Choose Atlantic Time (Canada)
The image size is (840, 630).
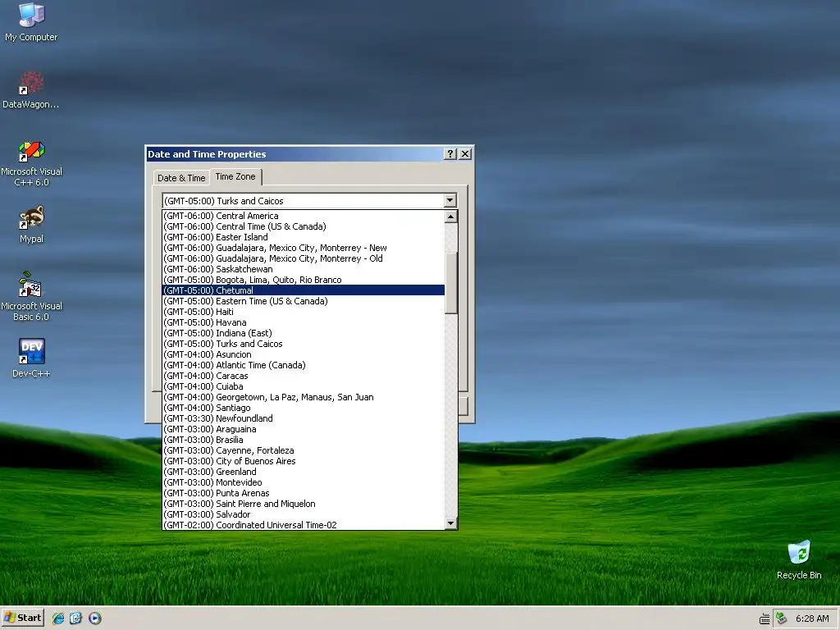click(x=304, y=365)
